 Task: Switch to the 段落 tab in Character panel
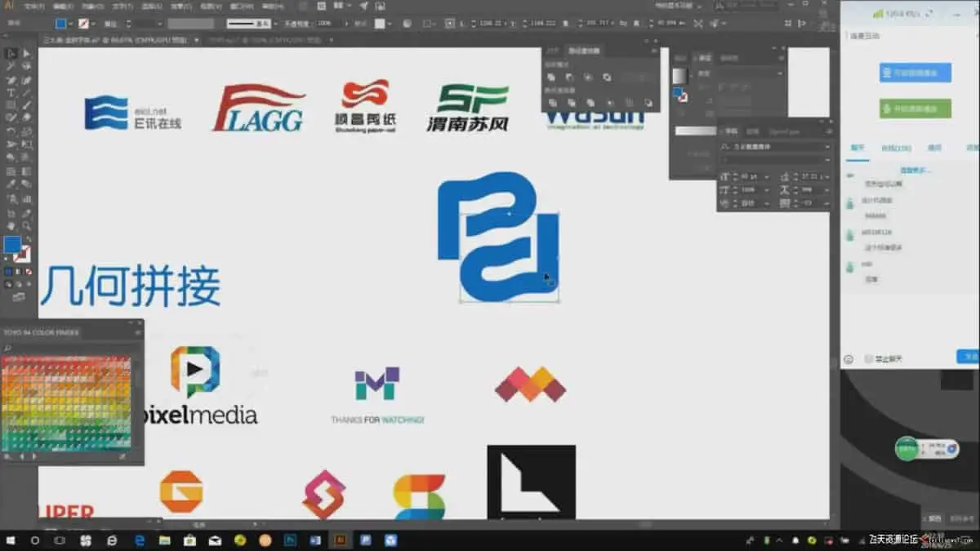tap(752, 131)
